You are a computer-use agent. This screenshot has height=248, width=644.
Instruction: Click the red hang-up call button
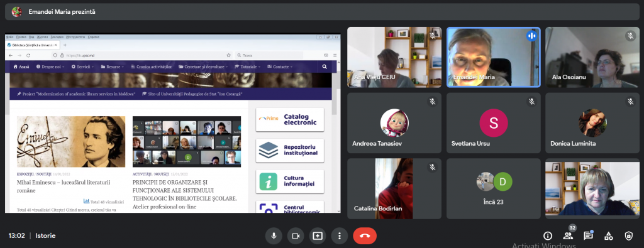coord(365,235)
